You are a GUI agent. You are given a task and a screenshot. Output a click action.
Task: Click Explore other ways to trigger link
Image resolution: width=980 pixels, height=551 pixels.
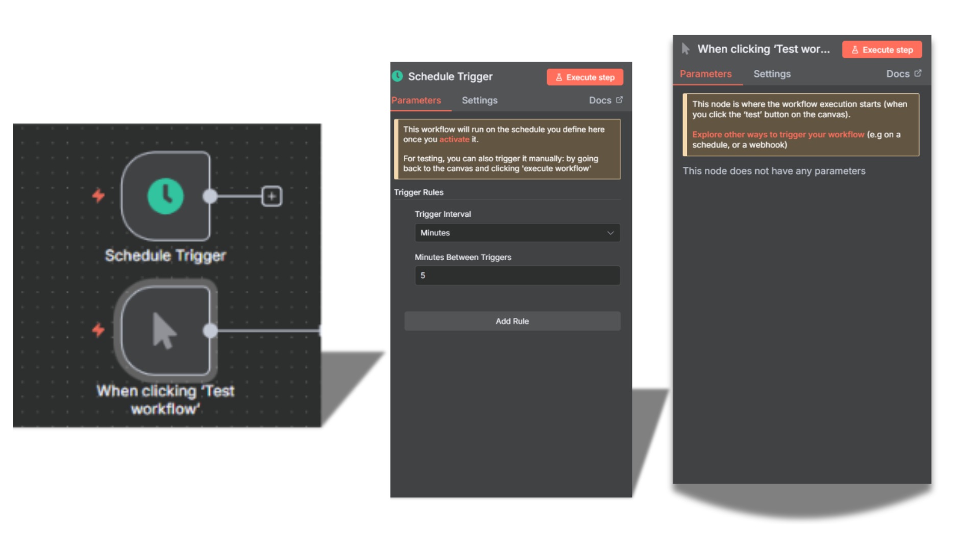[x=778, y=135]
